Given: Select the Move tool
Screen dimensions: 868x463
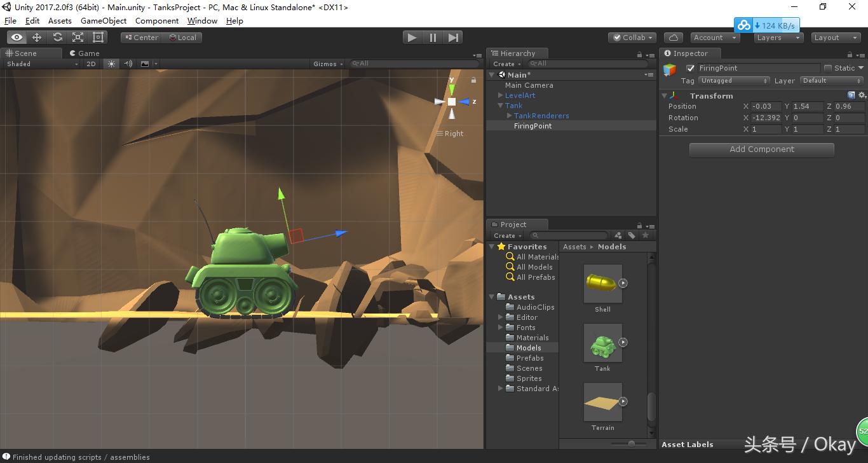Looking at the screenshot, I should click(x=37, y=37).
